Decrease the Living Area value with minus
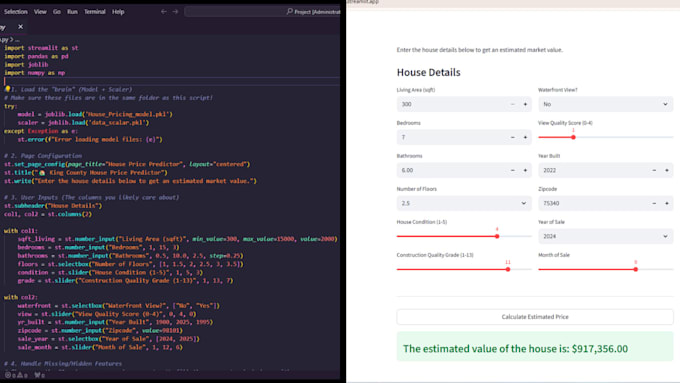The height and width of the screenshot is (383, 680). [513, 104]
